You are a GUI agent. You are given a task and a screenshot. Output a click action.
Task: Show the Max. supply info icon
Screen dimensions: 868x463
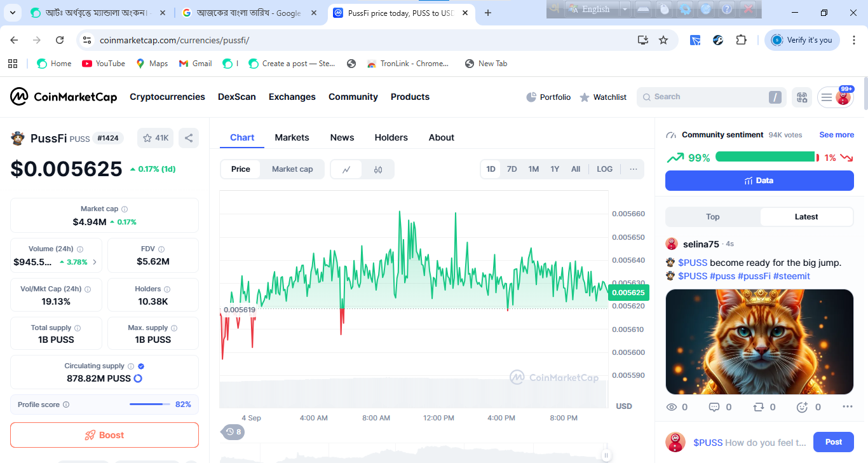point(174,328)
